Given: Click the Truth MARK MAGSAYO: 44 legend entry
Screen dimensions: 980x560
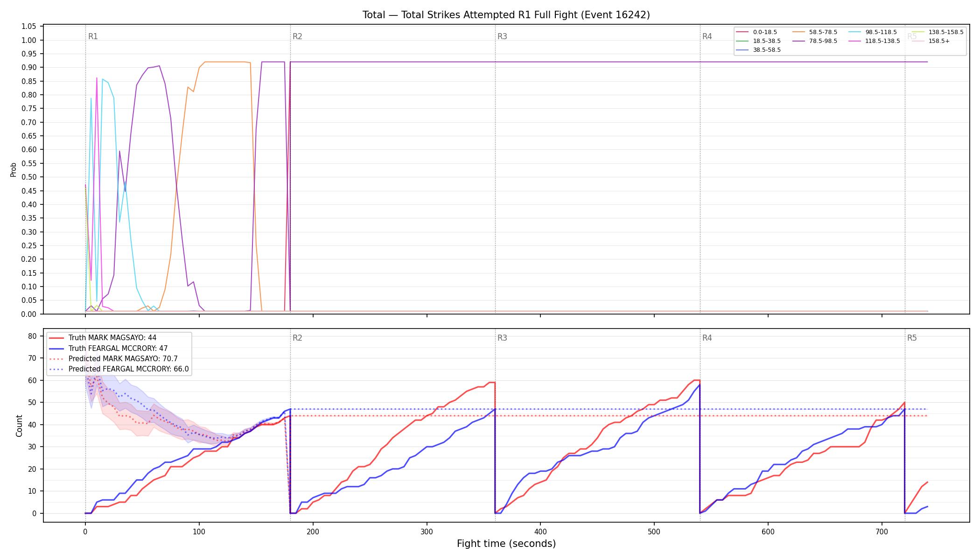Looking at the screenshot, I should point(103,338).
